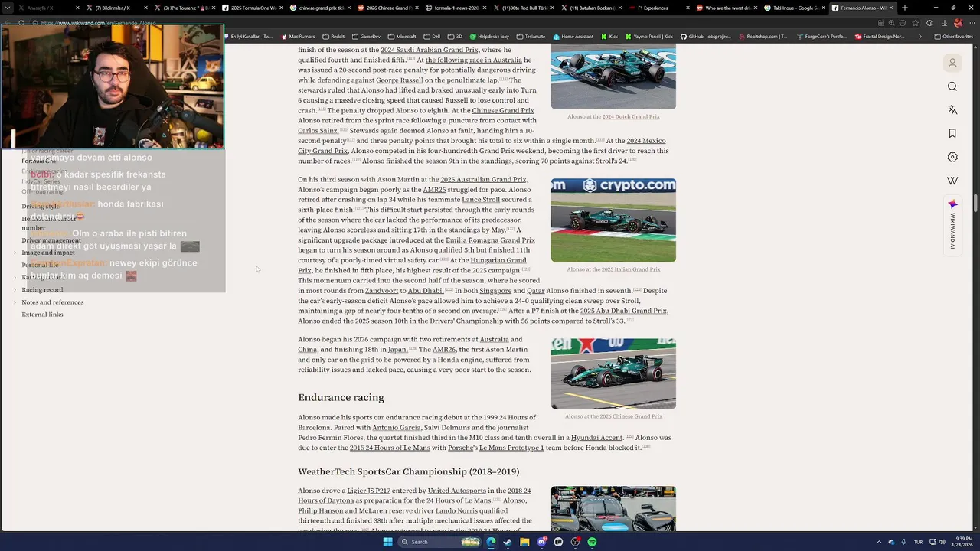Image resolution: width=980 pixels, height=551 pixels.
Task: Go to External links in contents
Action: (x=42, y=315)
